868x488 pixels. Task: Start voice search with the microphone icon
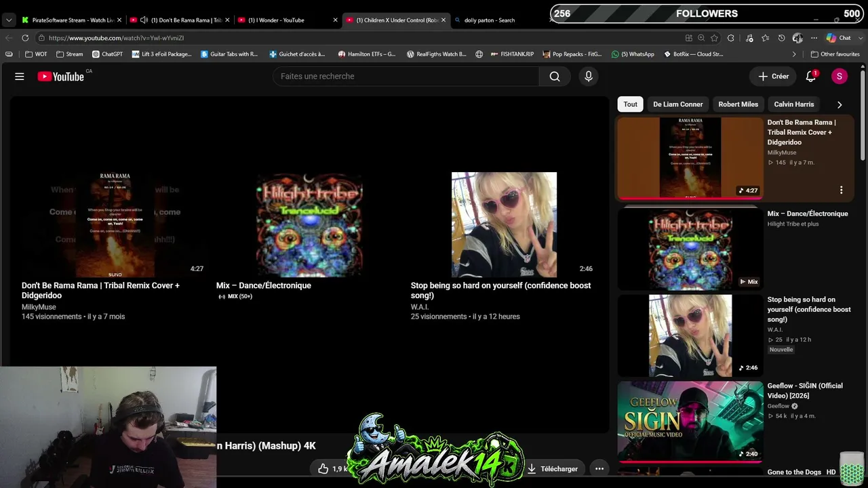[x=589, y=77]
